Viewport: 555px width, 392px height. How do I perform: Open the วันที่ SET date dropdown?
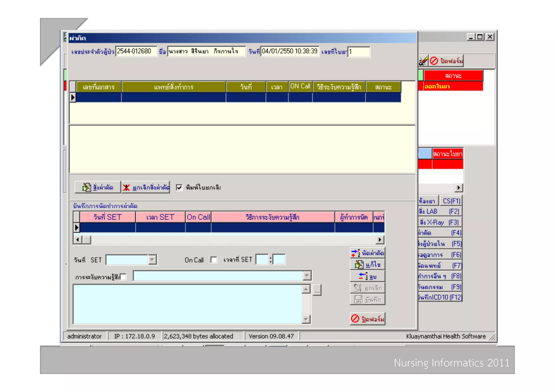(152, 260)
